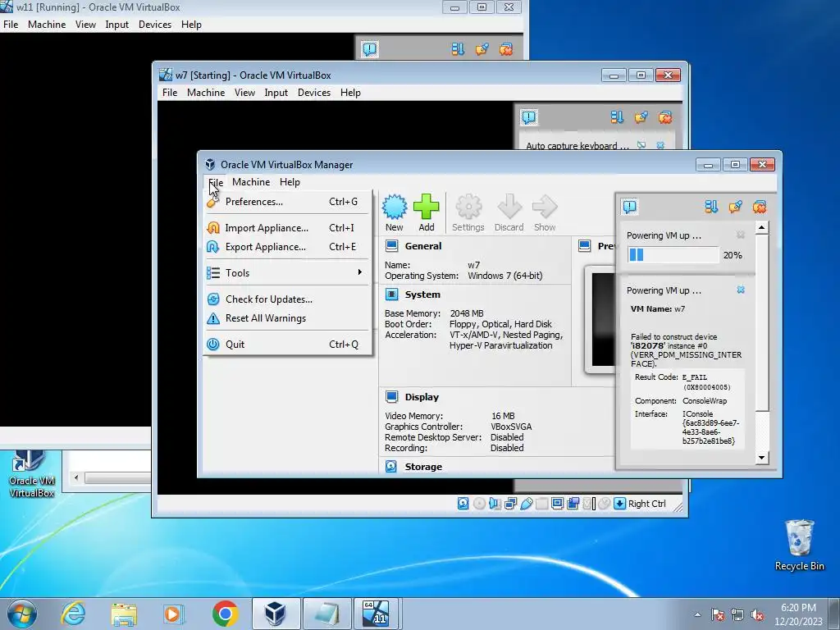Select Reset All Warnings menu entry
This screenshot has height=630, width=840.
pyautogui.click(x=287, y=317)
